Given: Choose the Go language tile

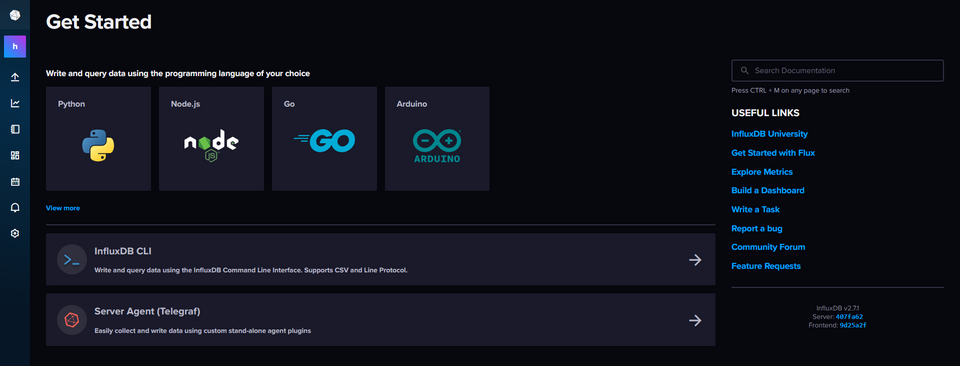Looking at the screenshot, I should click(x=324, y=138).
